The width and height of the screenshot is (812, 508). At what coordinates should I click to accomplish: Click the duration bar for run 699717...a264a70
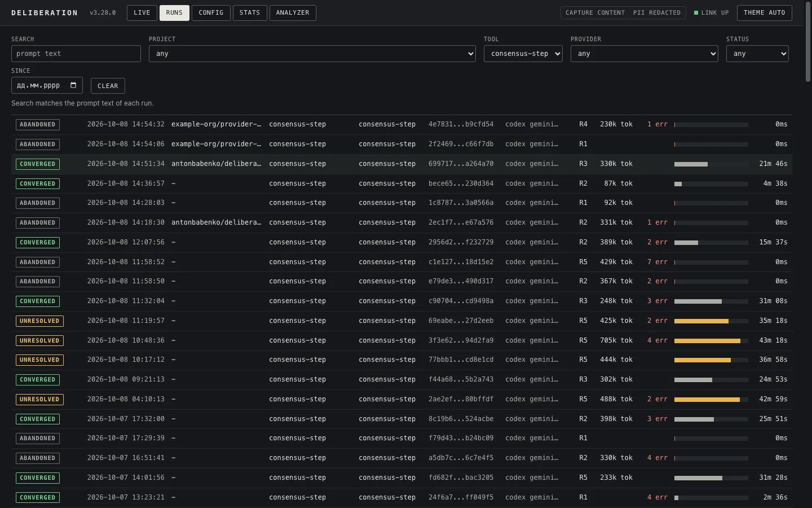click(x=711, y=164)
